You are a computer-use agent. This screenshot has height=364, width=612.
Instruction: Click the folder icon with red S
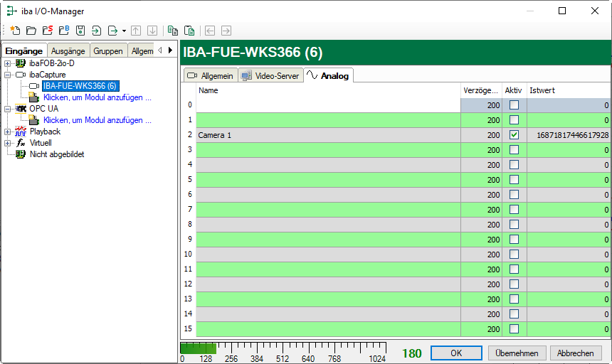(x=48, y=31)
